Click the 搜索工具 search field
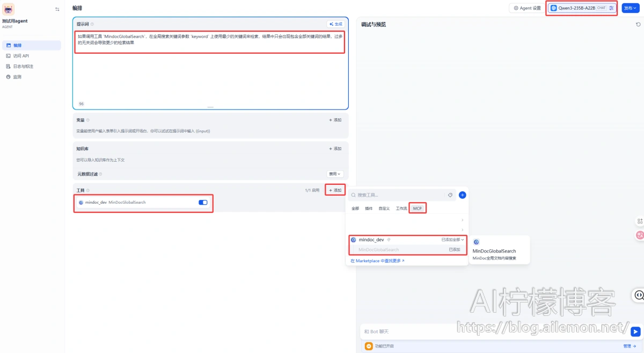The image size is (644, 353). (x=400, y=195)
